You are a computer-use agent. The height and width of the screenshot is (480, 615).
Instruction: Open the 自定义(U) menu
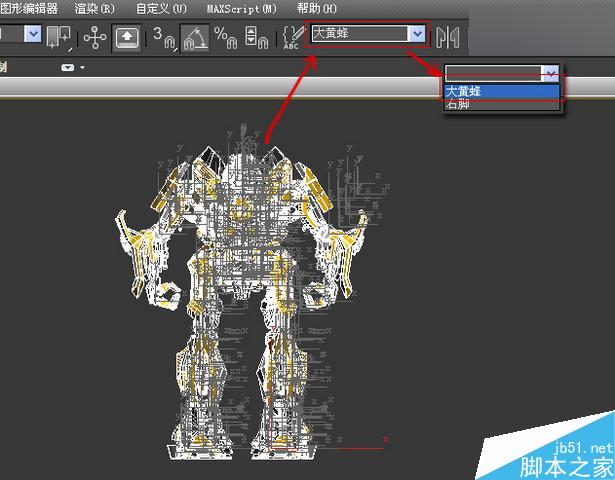(161, 9)
